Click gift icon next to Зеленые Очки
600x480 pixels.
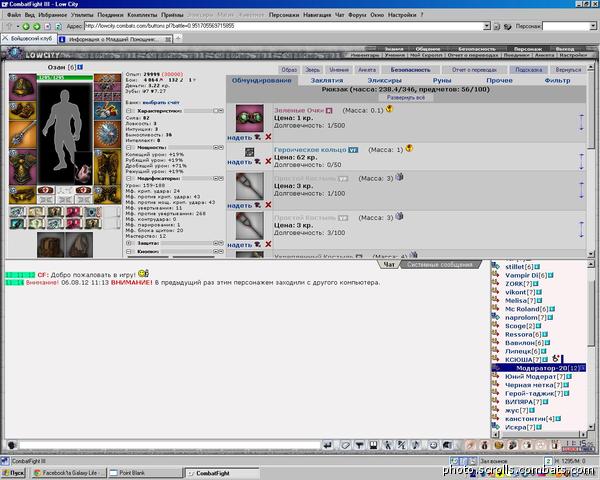389,109
